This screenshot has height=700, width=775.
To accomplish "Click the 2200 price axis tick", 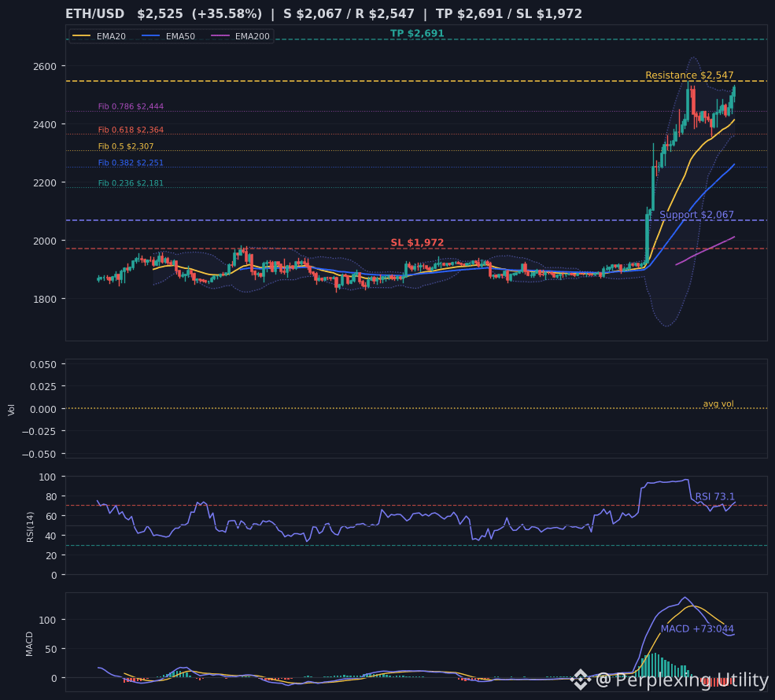I will [45, 182].
